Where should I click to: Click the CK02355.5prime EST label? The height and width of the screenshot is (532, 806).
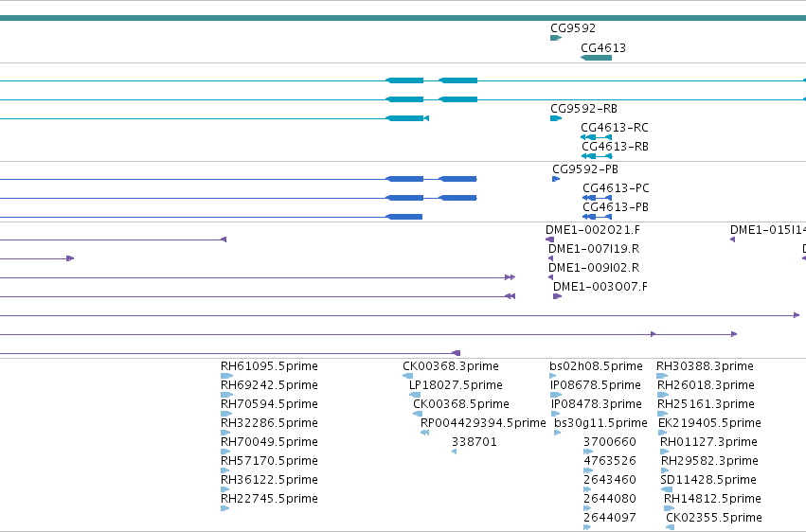tap(713, 519)
